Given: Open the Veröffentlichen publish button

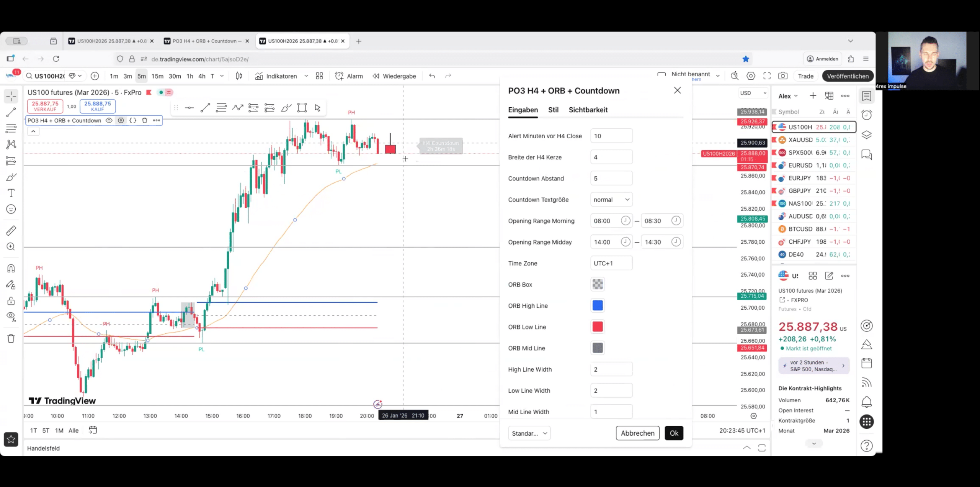Looking at the screenshot, I should (848, 76).
